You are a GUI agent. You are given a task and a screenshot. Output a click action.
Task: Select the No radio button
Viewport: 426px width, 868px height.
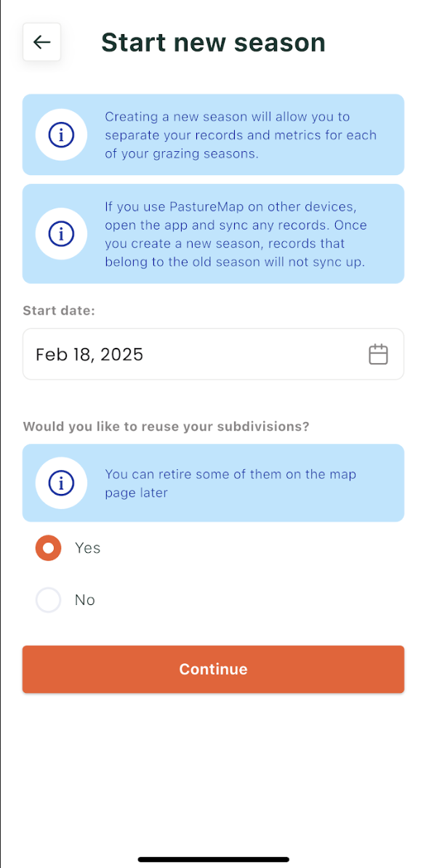click(48, 600)
